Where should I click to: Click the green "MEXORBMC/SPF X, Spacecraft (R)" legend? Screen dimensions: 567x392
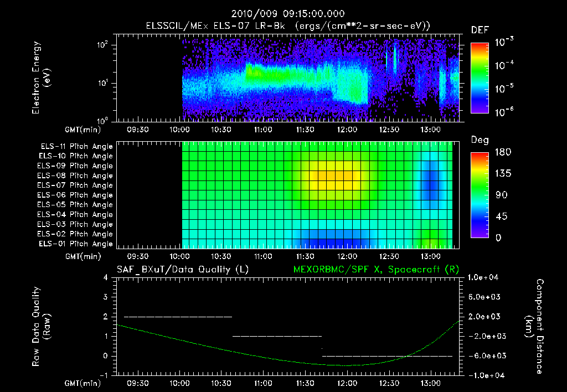pos(376,270)
